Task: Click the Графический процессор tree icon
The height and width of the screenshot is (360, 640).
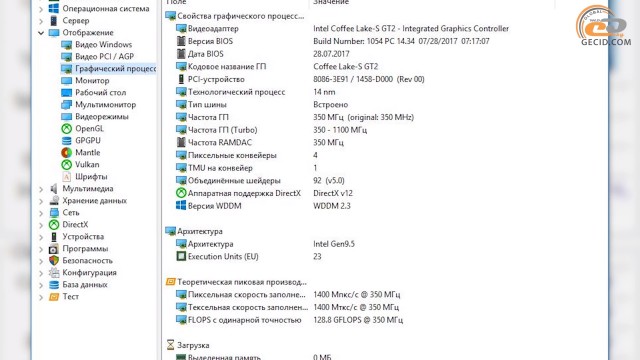Action: pyautogui.click(x=67, y=69)
